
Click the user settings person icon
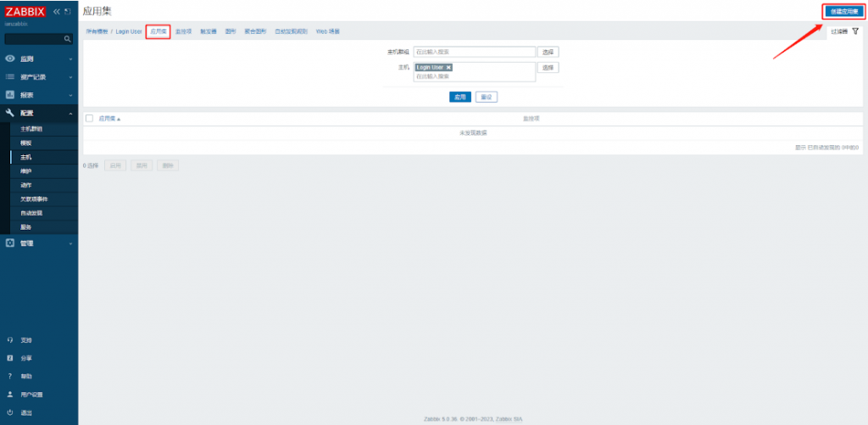(10, 394)
